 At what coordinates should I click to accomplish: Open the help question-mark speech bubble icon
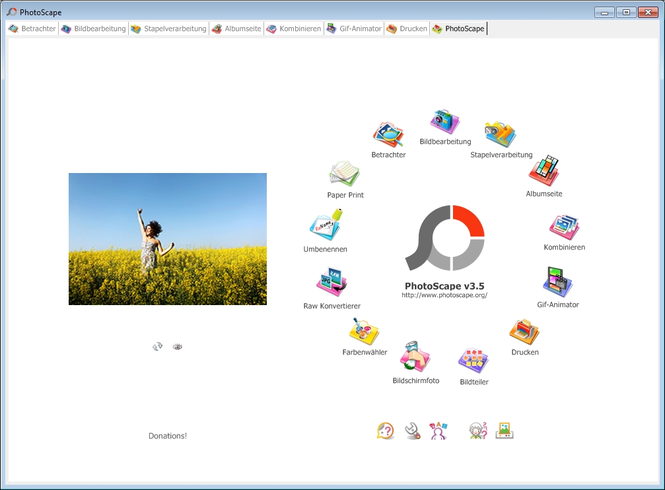tap(386, 431)
